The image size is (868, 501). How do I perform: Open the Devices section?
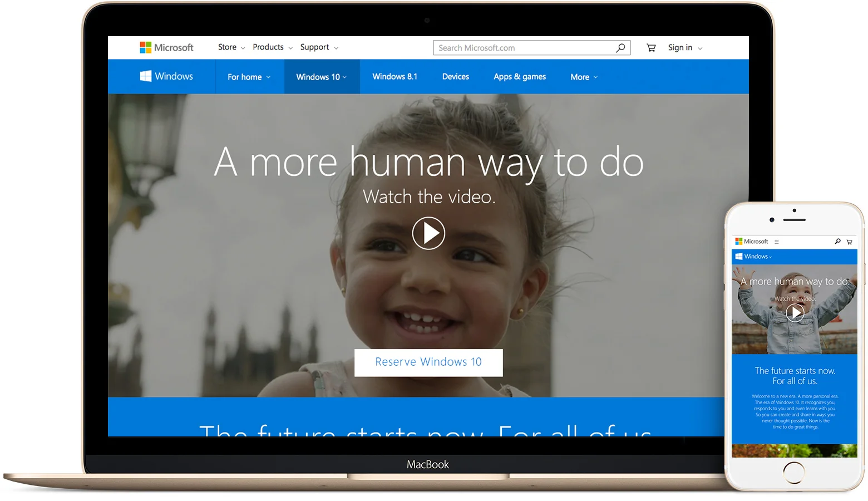click(455, 76)
